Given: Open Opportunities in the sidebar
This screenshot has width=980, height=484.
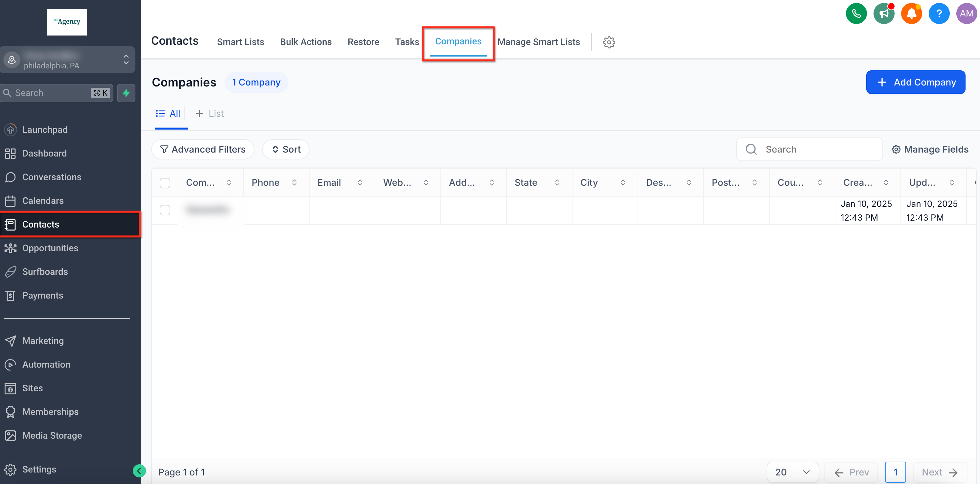Looking at the screenshot, I should 50,248.
